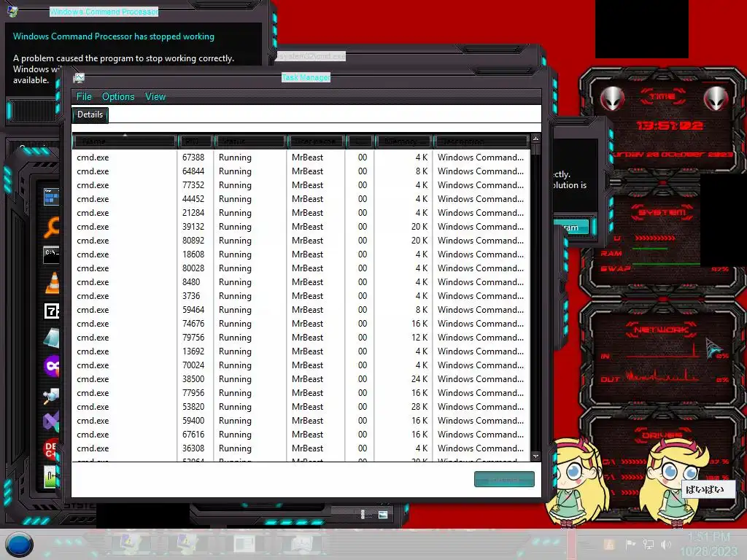
Task: Select cmd.exe row with PID 80892
Action: coord(301,241)
